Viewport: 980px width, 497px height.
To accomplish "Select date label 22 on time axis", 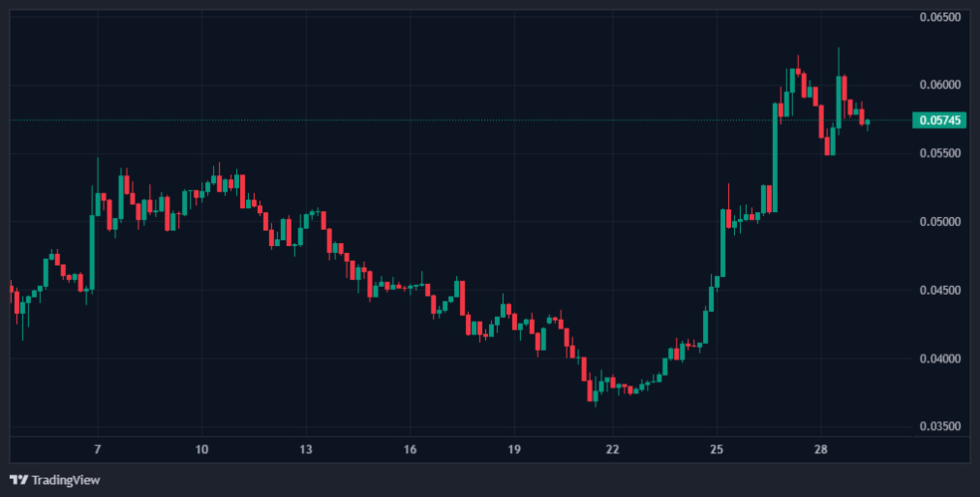I will tap(612, 450).
